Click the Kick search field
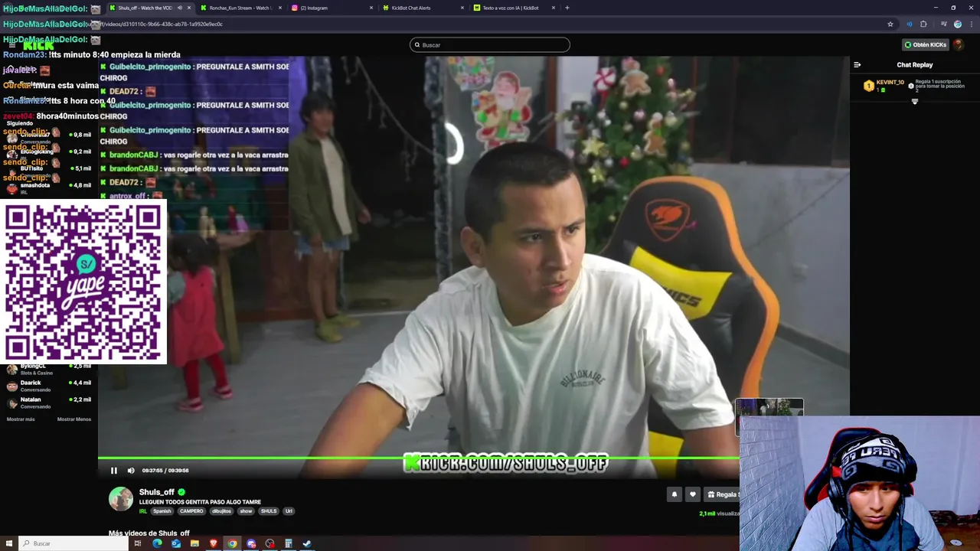This screenshot has width=980, height=551. pos(490,44)
